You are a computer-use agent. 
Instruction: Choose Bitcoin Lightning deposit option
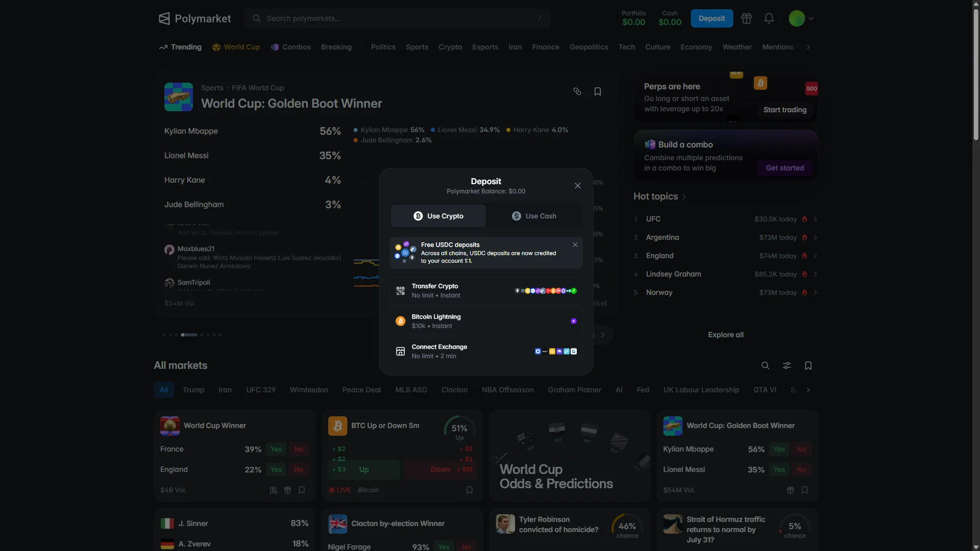point(486,321)
